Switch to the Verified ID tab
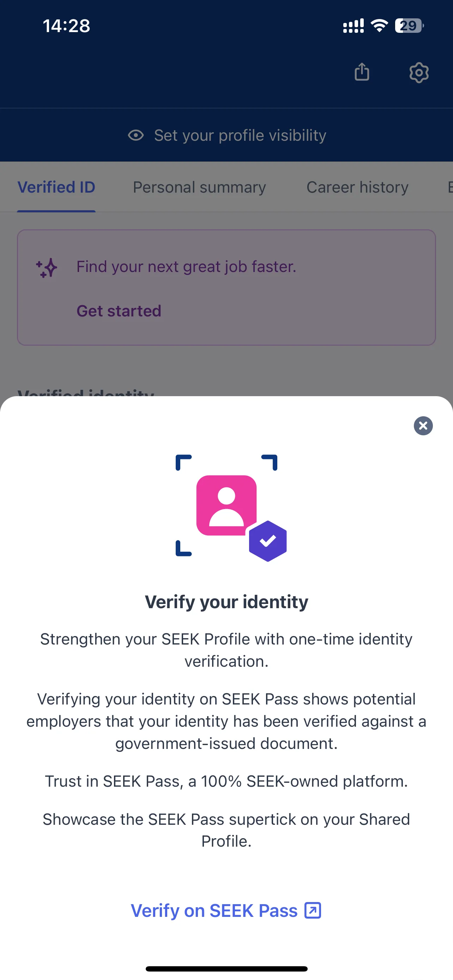The image size is (453, 980). click(56, 187)
